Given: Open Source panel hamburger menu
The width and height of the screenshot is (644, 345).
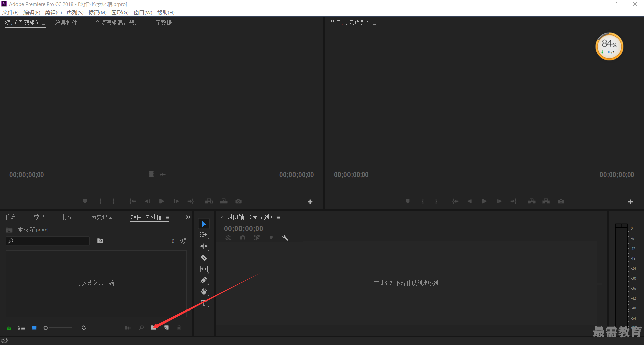Looking at the screenshot, I should [x=44, y=23].
